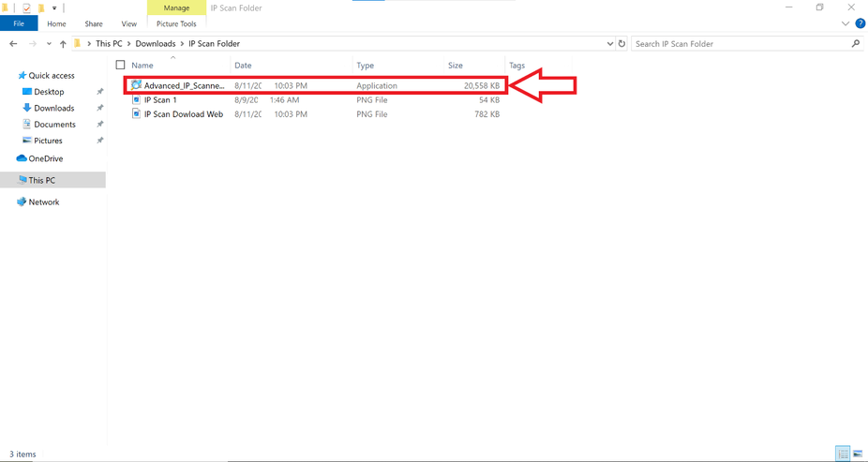Image resolution: width=868 pixels, height=462 pixels.
Task: Open the File menu
Action: coord(19,23)
